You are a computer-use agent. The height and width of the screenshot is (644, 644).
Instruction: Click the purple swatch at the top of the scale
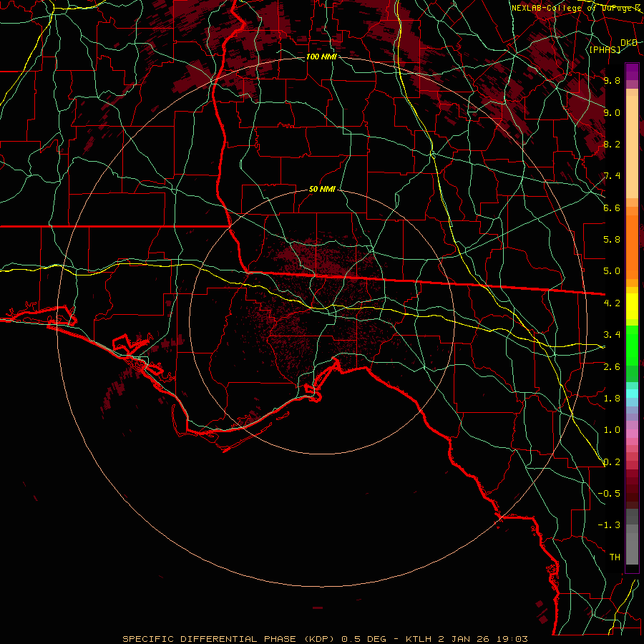(x=632, y=72)
